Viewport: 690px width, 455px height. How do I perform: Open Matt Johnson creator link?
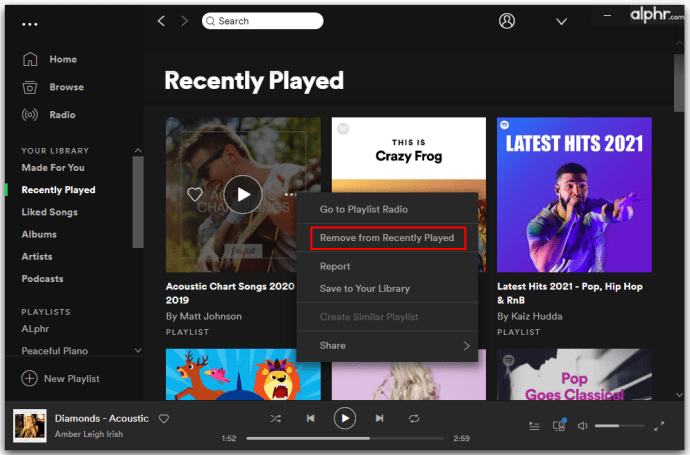click(211, 316)
